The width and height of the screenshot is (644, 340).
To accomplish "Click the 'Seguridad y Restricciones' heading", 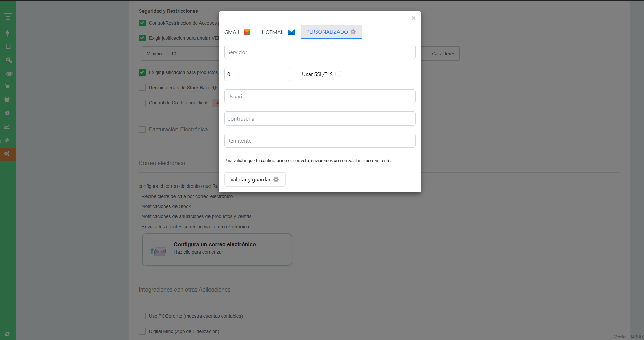I will (x=168, y=11).
